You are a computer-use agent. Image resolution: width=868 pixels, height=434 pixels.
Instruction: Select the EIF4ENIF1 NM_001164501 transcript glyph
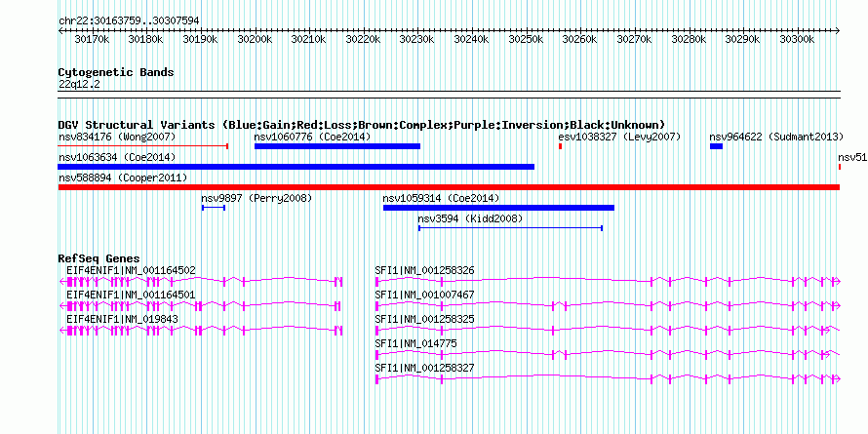[200, 306]
